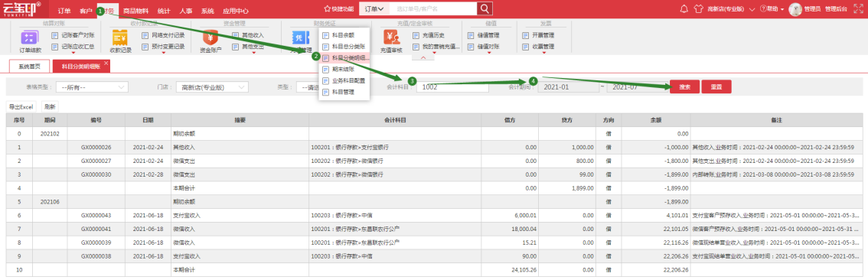Open 储值管理 from the ribbon
Viewport: 868px width, 280px height.
[482, 35]
